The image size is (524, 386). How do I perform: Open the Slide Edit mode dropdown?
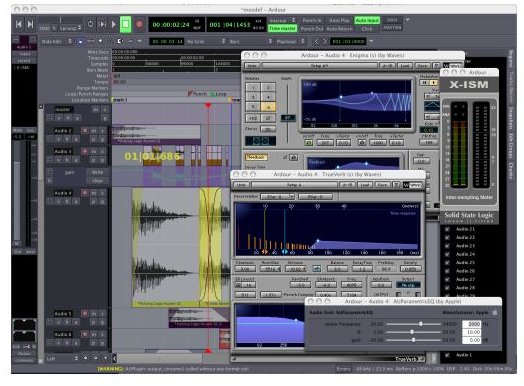[56, 41]
